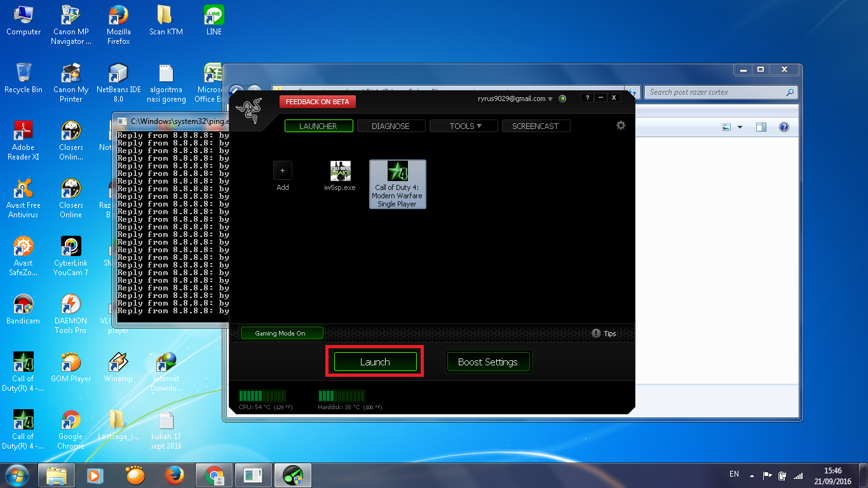Show hidden tray icons arrow
Viewport: 868px width, 488px height.
pos(752,475)
